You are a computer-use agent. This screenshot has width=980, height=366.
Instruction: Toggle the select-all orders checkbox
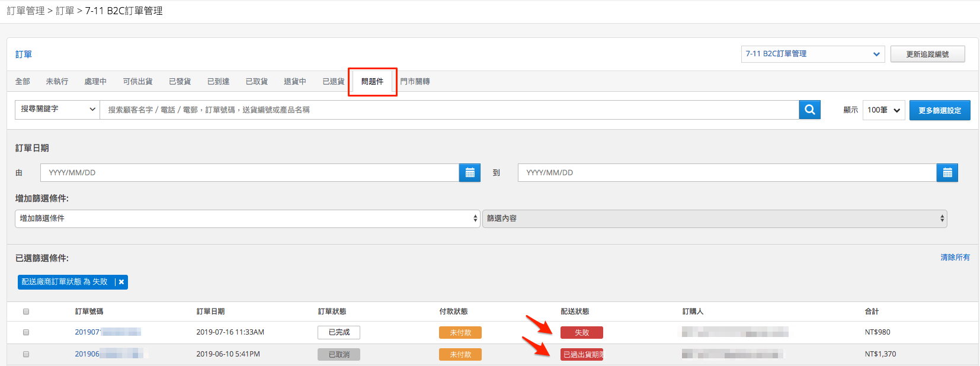click(x=26, y=312)
